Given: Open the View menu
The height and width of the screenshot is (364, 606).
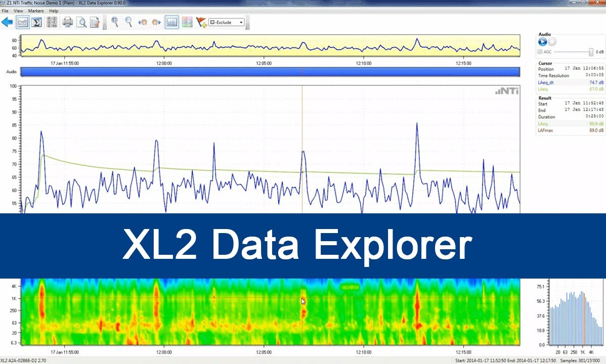Looking at the screenshot, I should [x=18, y=11].
